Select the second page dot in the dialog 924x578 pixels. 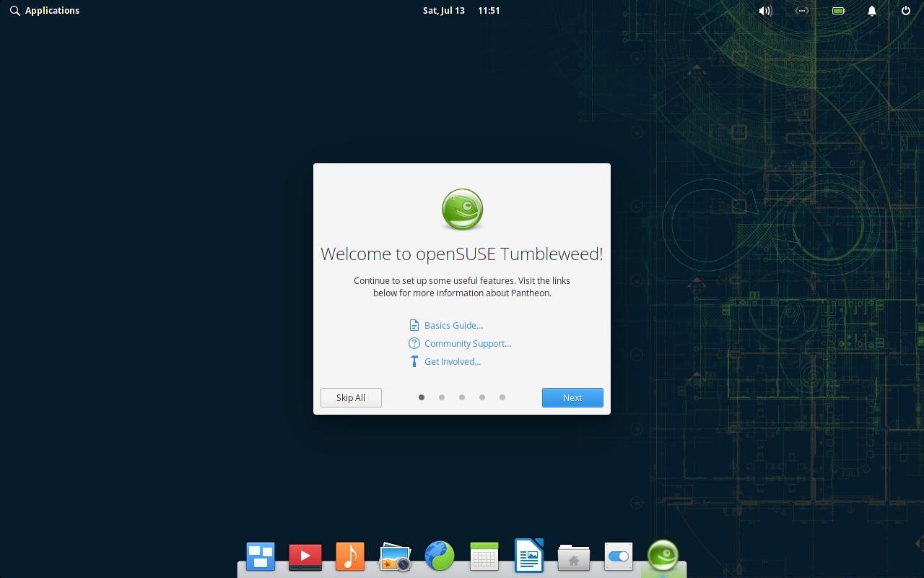click(442, 397)
